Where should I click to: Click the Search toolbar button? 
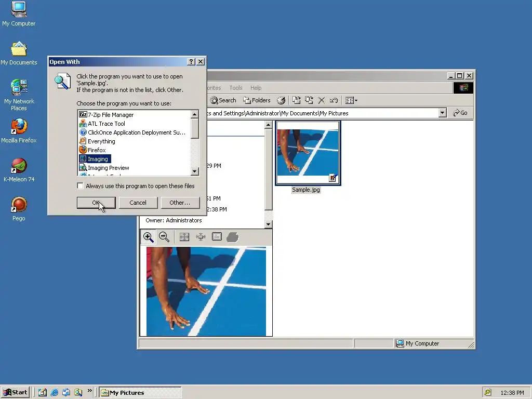[223, 100]
